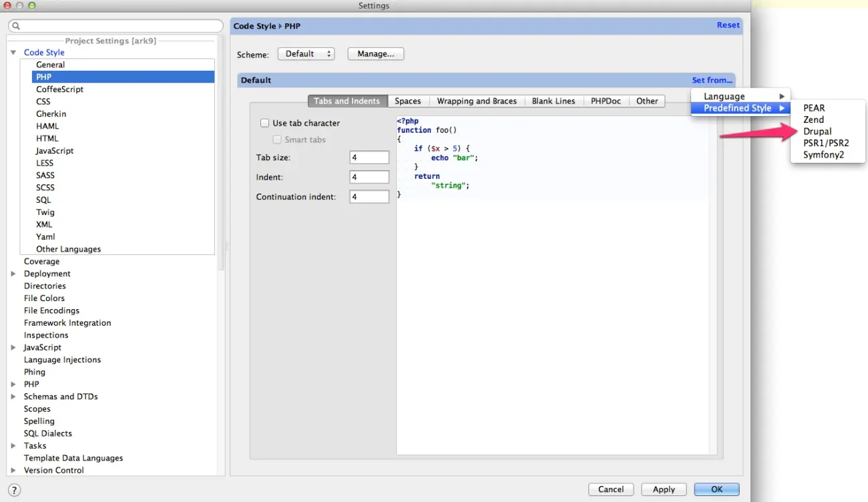Expand the Version Control node
Viewport: 868px width, 502px height.
coord(13,471)
